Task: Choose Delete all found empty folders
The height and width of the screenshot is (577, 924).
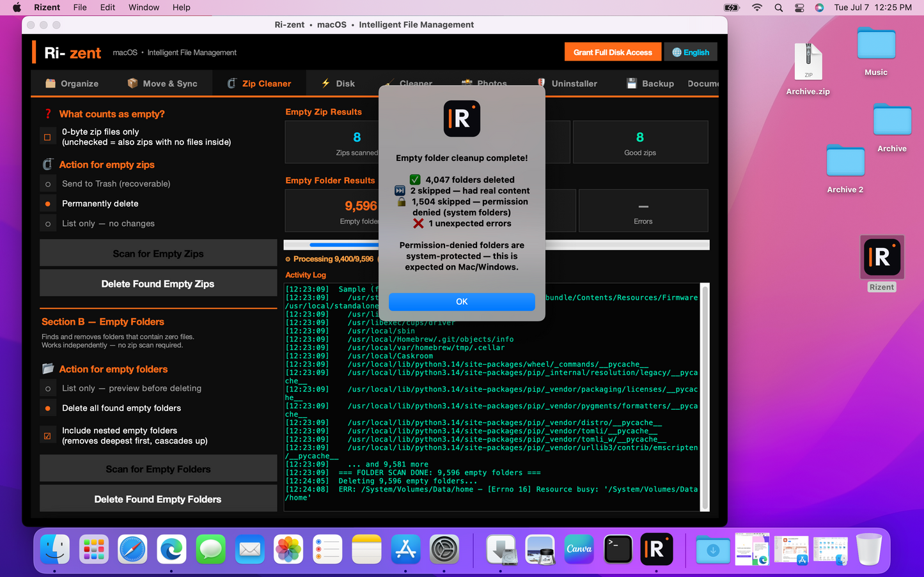Action: tap(48, 408)
